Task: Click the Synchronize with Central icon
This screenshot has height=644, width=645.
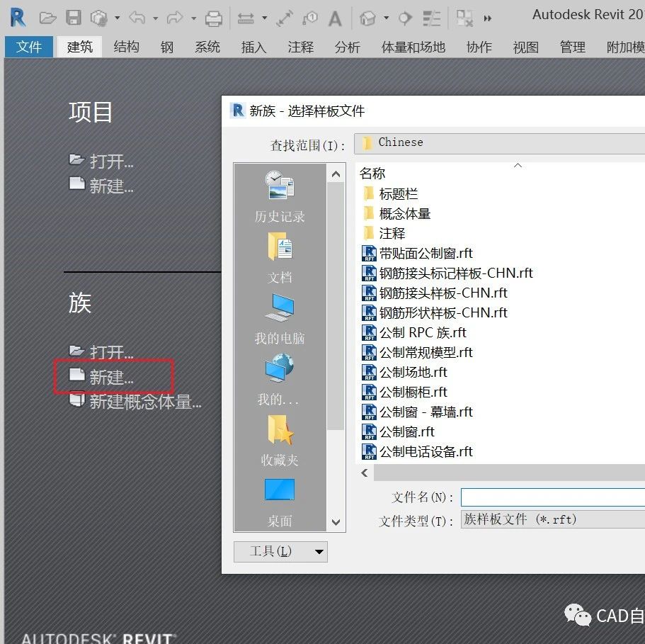Action: point(98,18)
